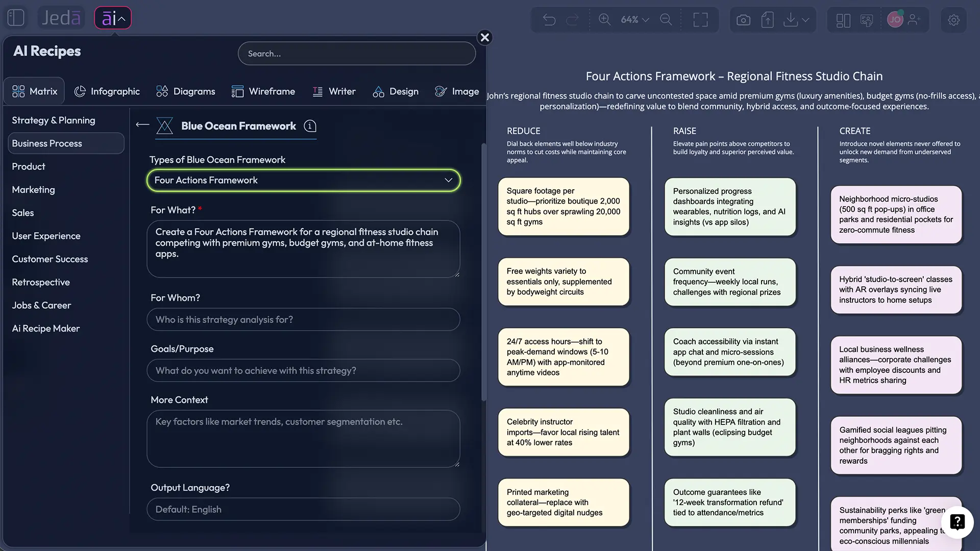Open the comments chat icon
980x551 pixels.
click(867, 20)
